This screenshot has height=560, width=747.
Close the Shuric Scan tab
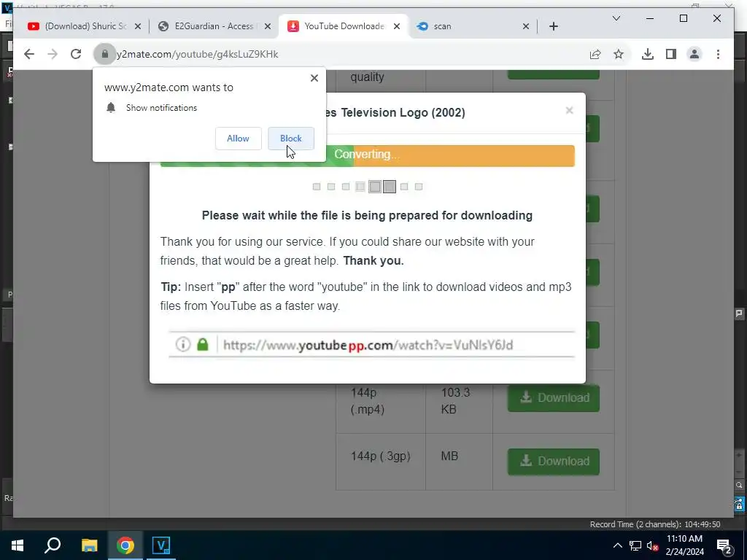point(138,26)
